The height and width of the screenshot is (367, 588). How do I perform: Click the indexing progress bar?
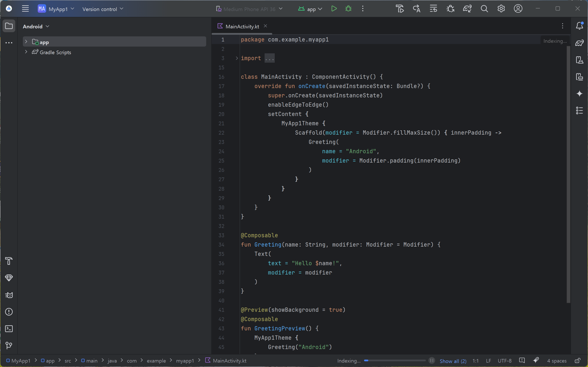click(x=395, y=361)
